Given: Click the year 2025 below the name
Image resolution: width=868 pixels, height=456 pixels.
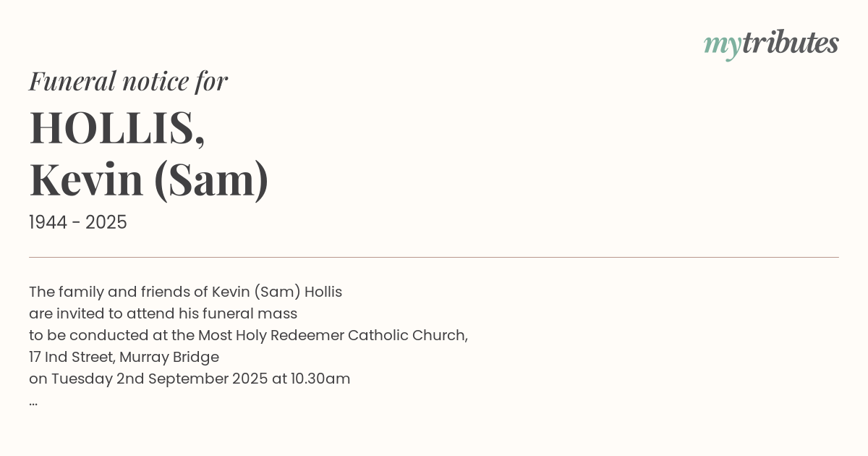Looking at the screenshot, I should (x=106, y=223).
